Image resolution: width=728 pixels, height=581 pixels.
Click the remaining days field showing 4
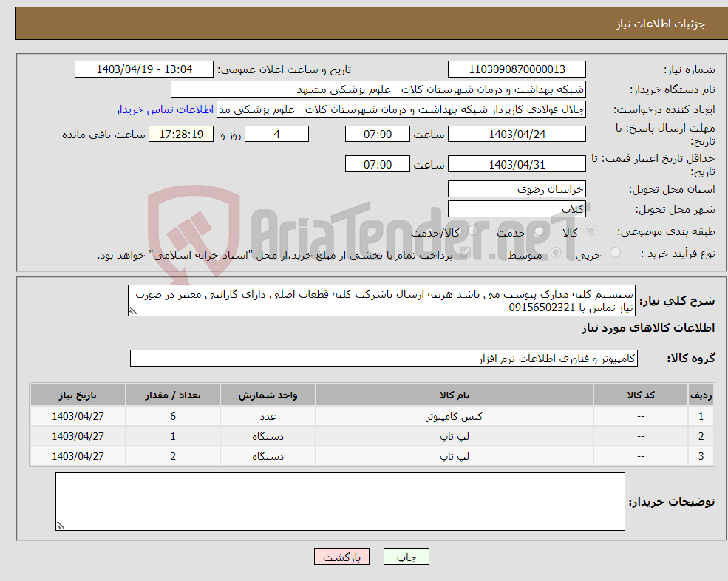point(276,135)
